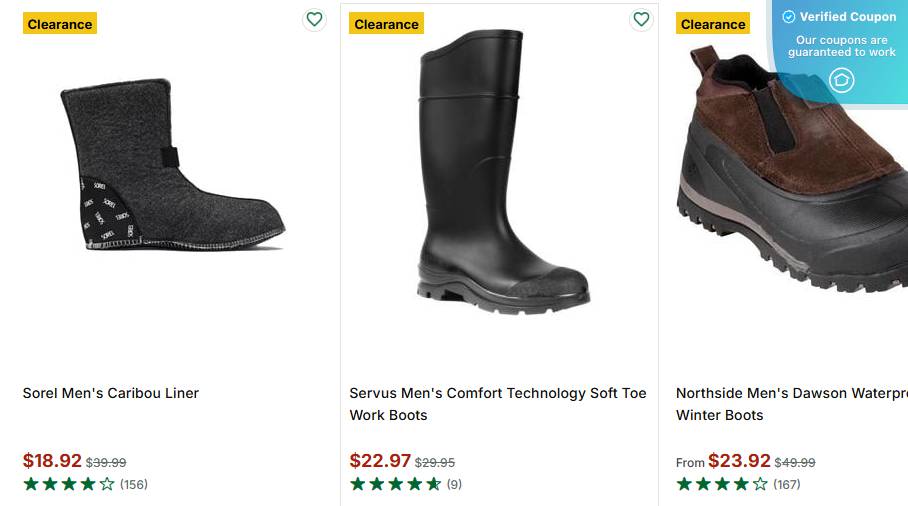Click the heart icon on Sorel Caribou Liner

[x=314, y=19]
